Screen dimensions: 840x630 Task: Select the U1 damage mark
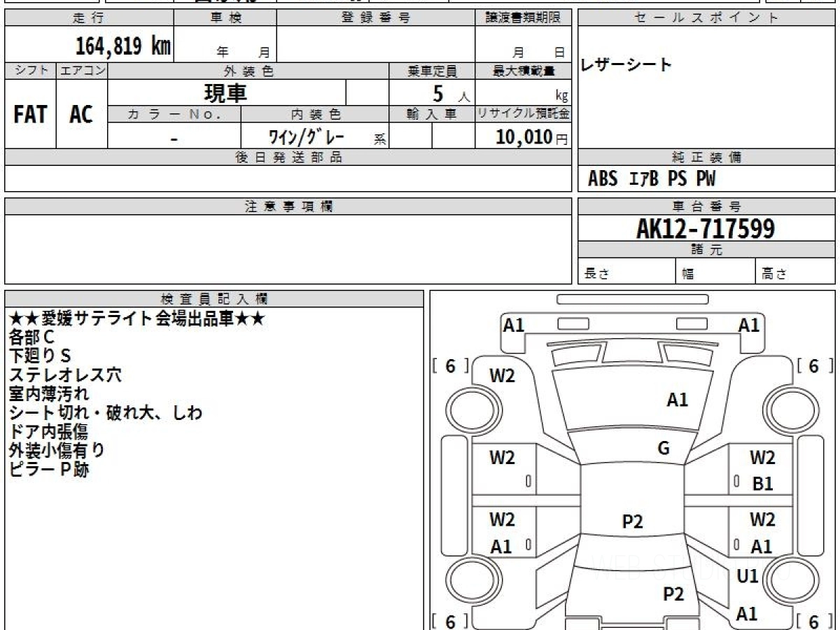coord(748,576)
